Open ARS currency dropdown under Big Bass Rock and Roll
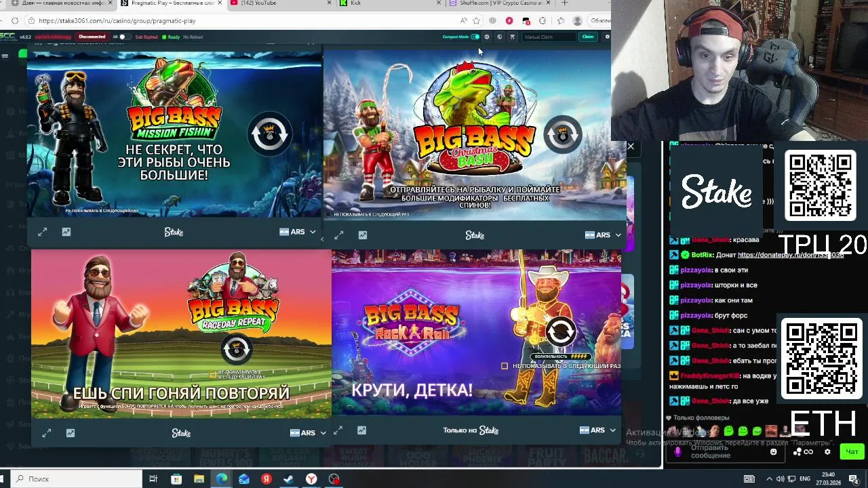This screenshot has height=488, width=868. pos(597,430)
